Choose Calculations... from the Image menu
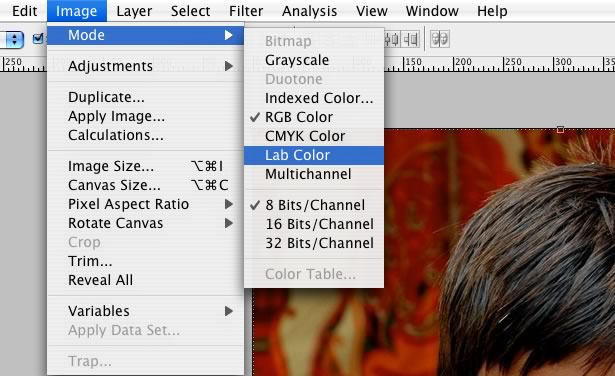This screenshot has height=376, width=615. tap(146, 135)
